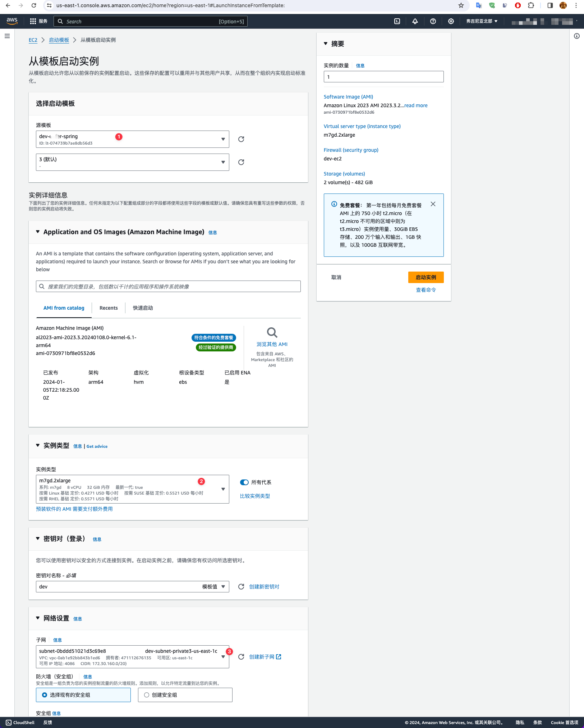The width and height of the screenshot is (584, 728).
Task: Refresh the source template list
Action: [241, 139]
